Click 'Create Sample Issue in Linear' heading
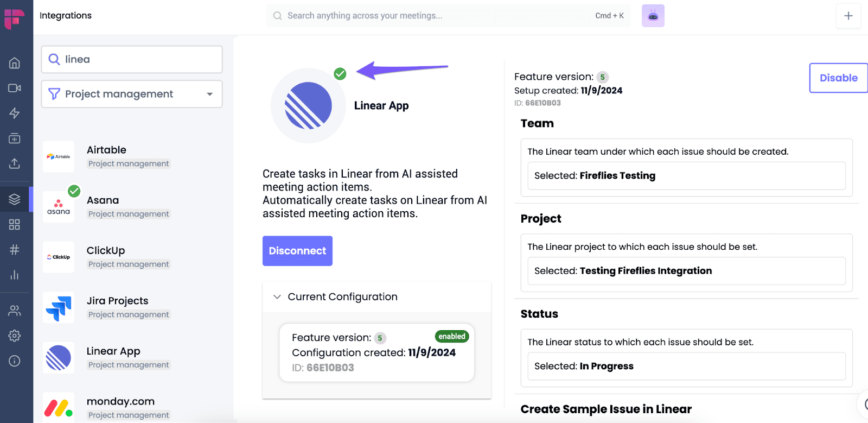This screenshot has height=423, width=868. coord(606,409)
